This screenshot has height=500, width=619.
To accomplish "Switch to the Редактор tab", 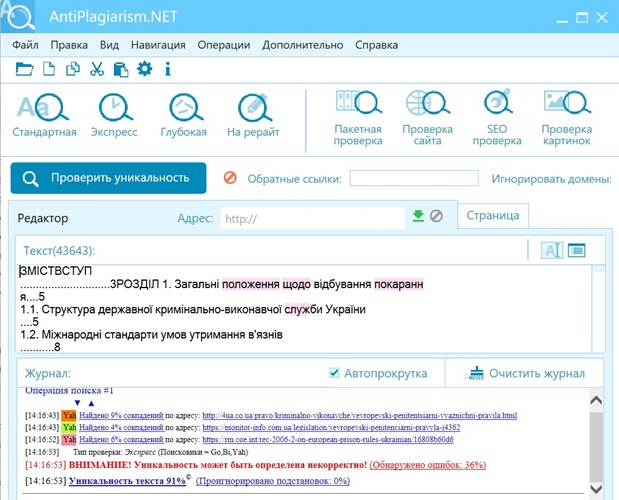I will pyautogui.click(x=43, y=218).
